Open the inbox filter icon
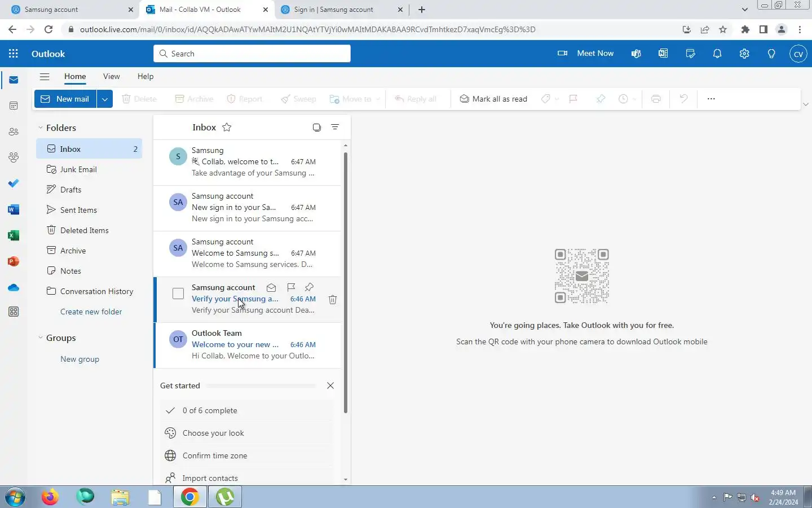The height and width of the screenshot is (508, 812). pyautogui.click(x=335, y=127)
